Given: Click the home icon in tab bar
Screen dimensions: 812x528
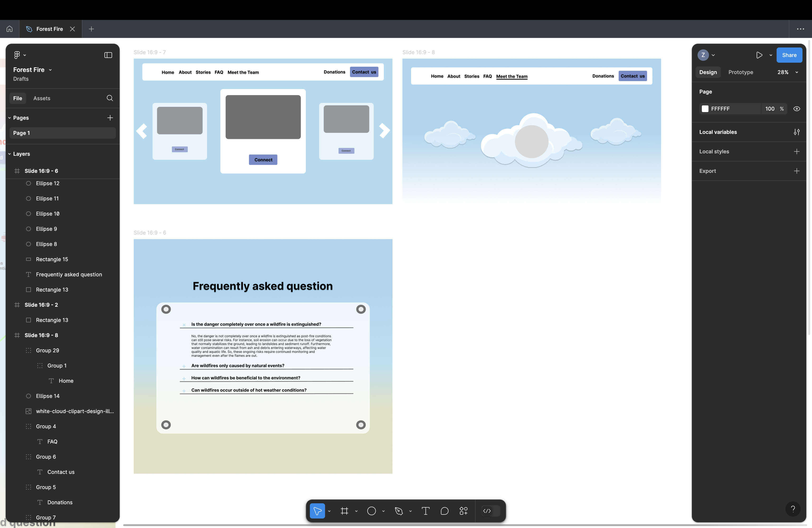Looking at the screenshot, I should 9,29.
